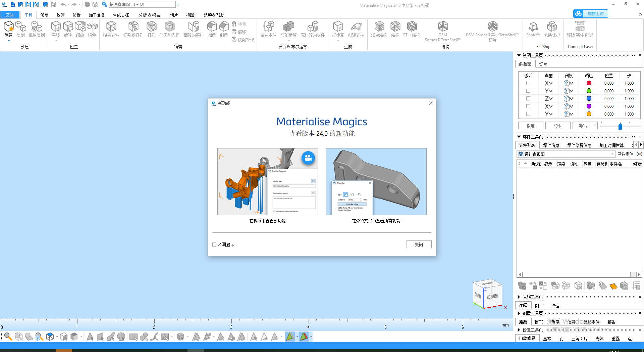Click the 快速查询 quick search field

pyautogui.click(x=142, y=4)
